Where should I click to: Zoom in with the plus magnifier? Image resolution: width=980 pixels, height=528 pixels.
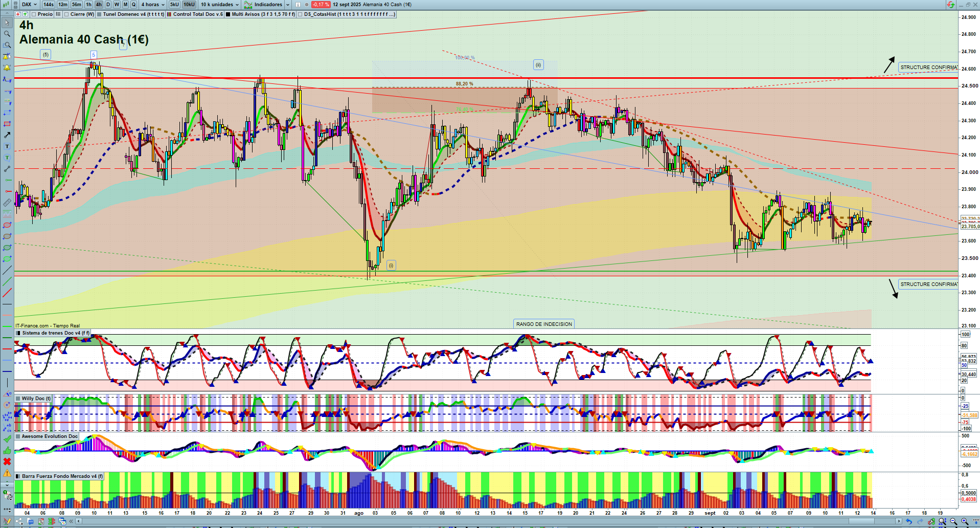point(964,521)
